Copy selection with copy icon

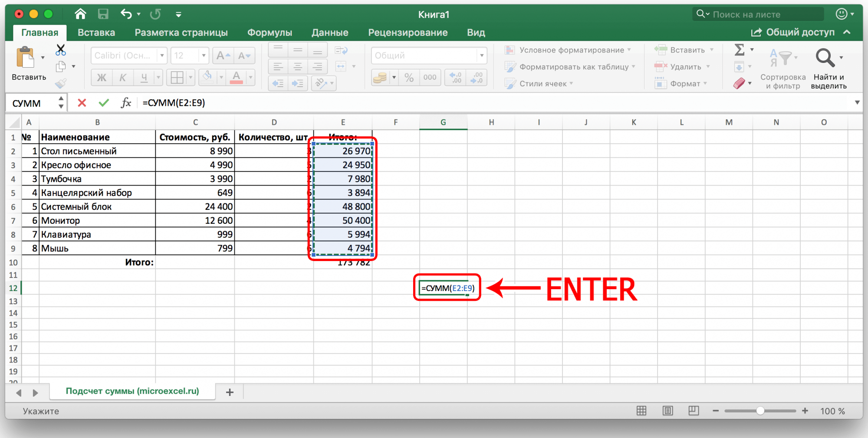61,66
